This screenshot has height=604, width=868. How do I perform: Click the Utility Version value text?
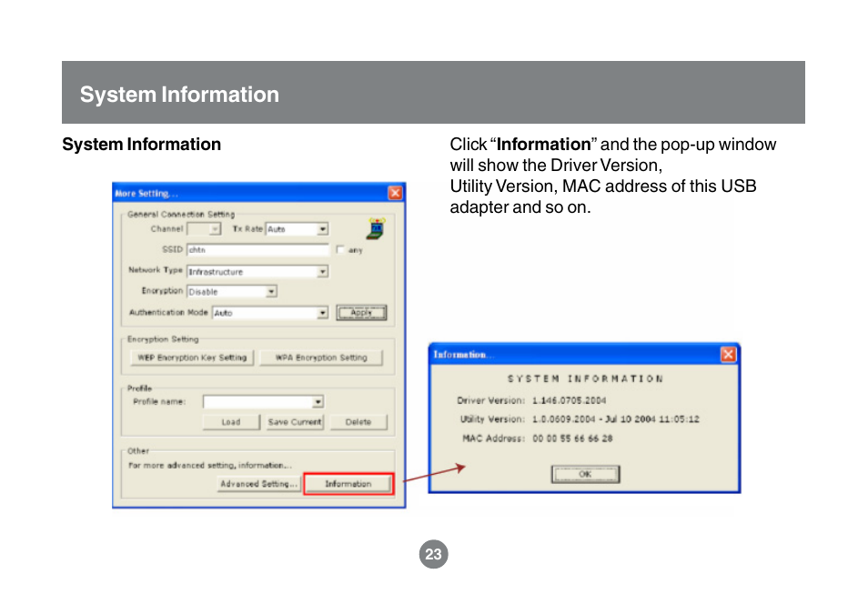[x=616, y=419]
